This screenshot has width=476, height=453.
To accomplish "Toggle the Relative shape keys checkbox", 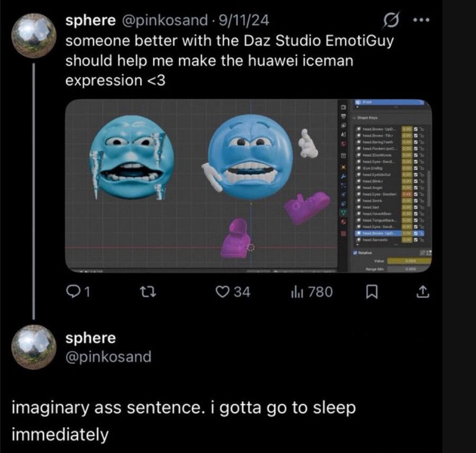I will point(355,253).
